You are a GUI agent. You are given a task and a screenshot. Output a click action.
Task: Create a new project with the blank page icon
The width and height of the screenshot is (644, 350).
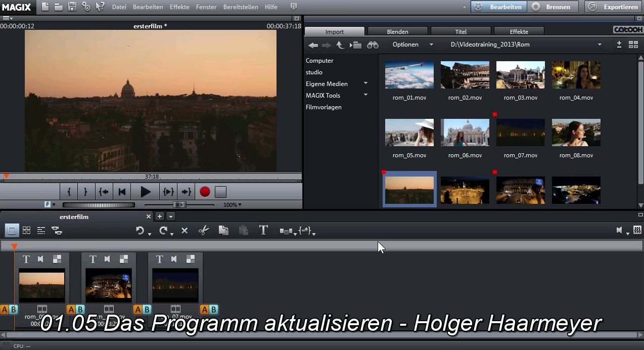[45, 7]
